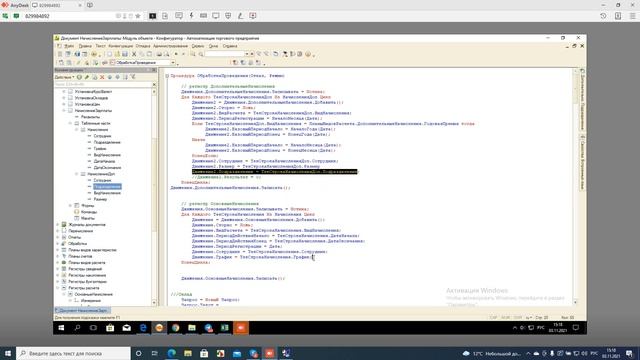Click AnyDesk lightning actions icon

click(191, 16)
